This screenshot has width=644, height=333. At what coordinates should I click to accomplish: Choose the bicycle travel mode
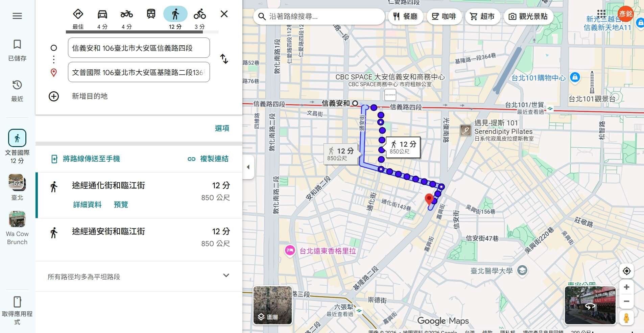199,15
